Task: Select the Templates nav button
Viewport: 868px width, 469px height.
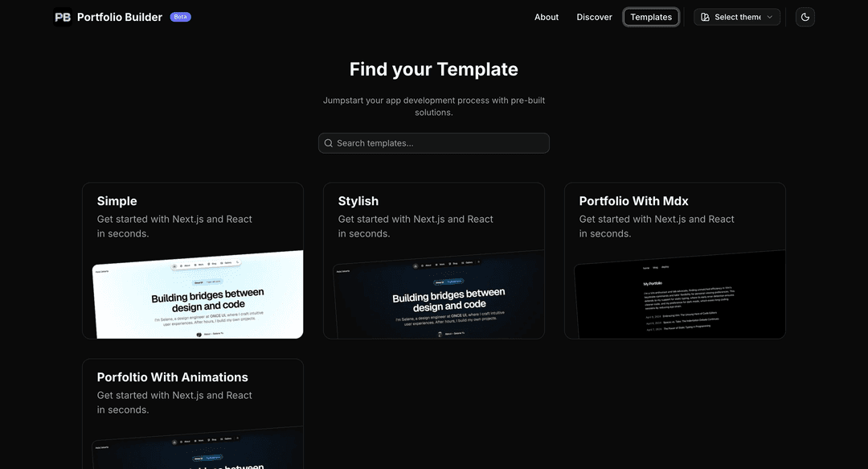Action: [651, 17]
